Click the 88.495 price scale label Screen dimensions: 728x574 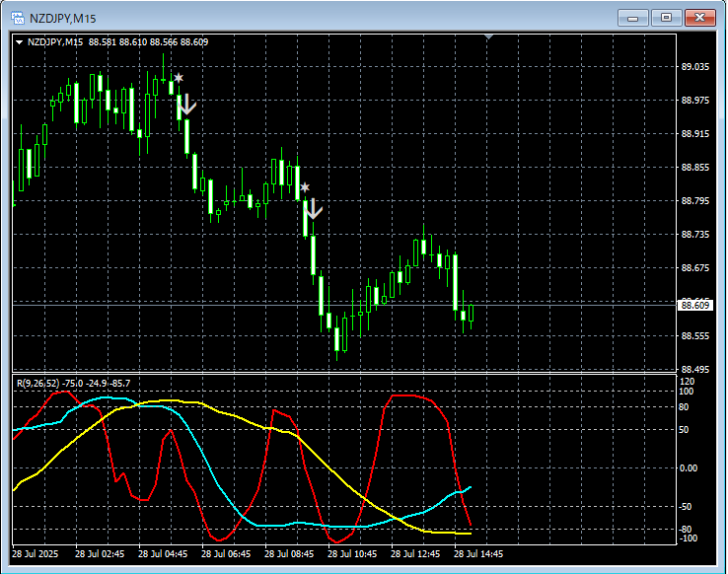(695, 370)
